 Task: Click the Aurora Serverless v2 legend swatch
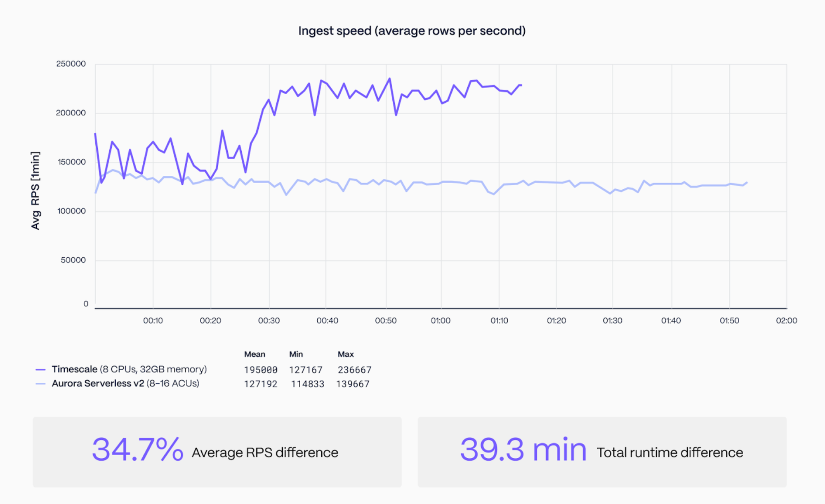(40, 384)
